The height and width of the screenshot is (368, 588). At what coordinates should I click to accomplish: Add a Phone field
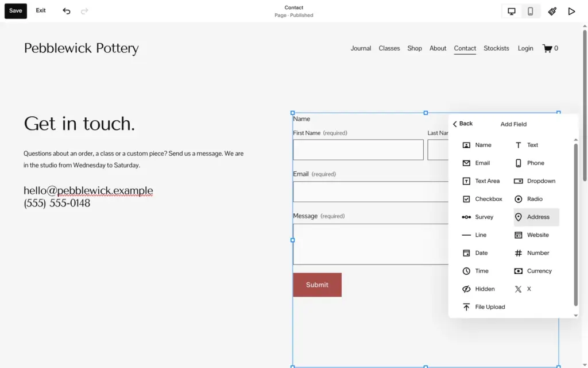tap(529, 163)
